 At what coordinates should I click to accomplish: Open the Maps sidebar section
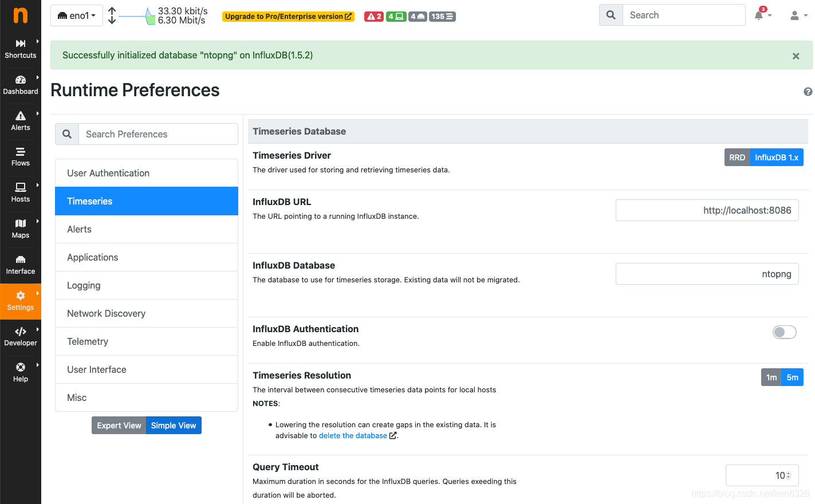click(21, 228)
